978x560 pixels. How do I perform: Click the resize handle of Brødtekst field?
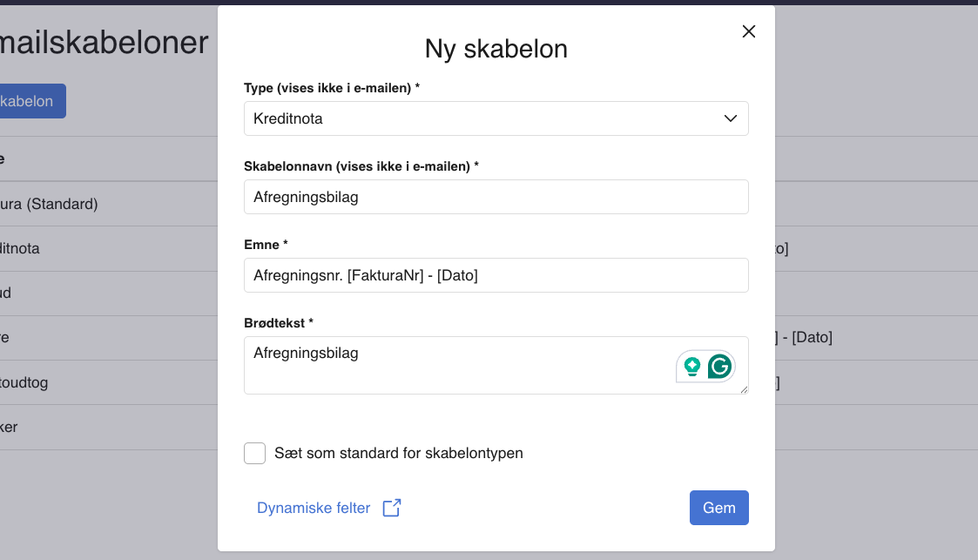pos(745,391)
